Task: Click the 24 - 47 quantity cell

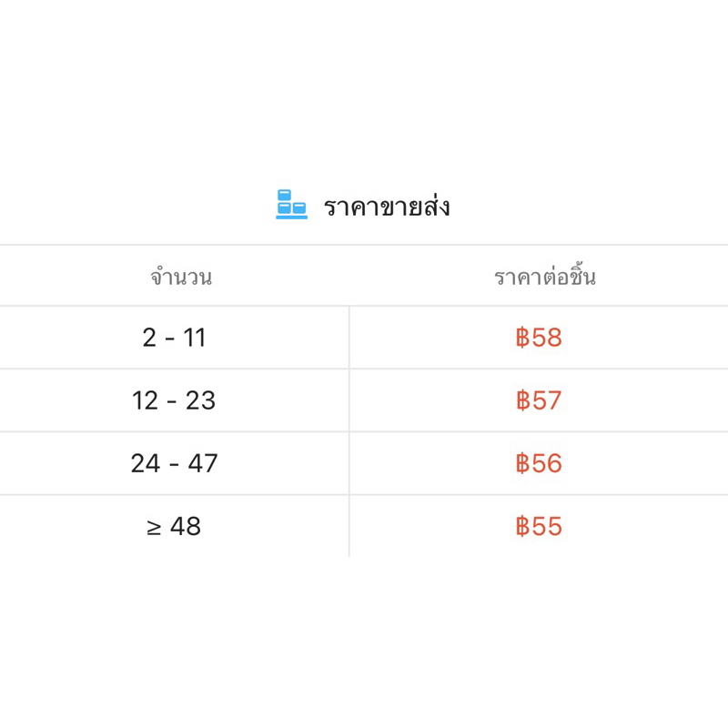Action: (x=174, y=463)
